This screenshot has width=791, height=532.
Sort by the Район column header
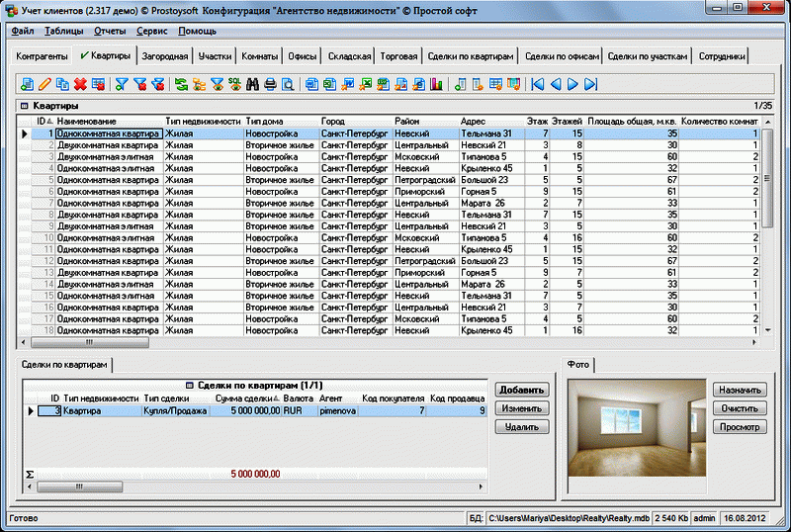click(x=406, y=121)
